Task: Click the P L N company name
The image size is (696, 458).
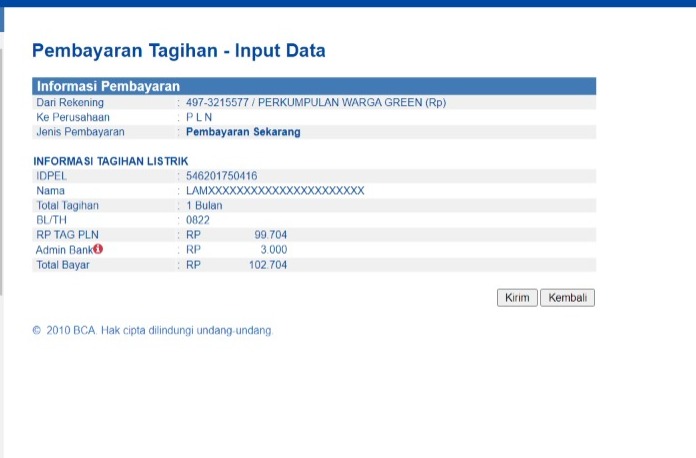Action: [199, 117]
